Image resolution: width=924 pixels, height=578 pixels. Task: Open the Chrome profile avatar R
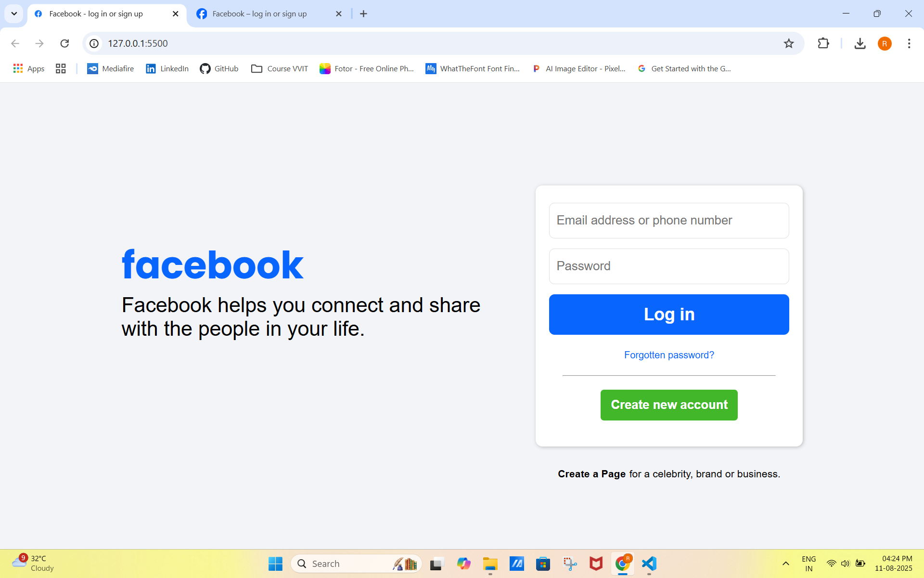coord(885,43)
